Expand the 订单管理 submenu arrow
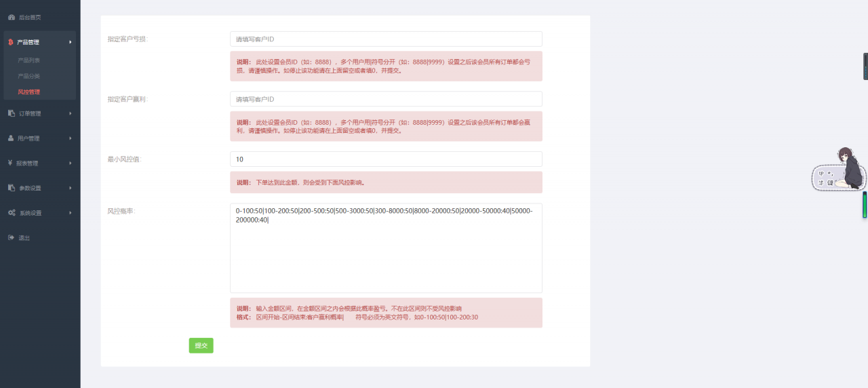 pyautogui.click(x=70, y=113)
